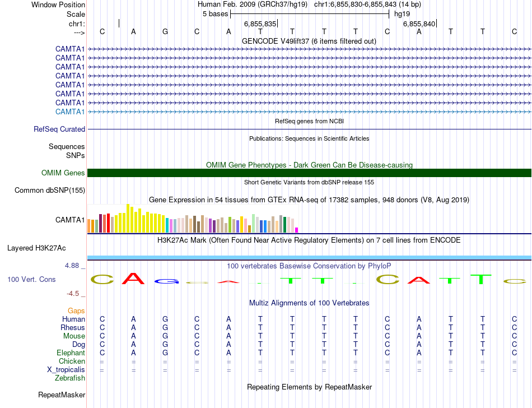Click the tall green T near the conservation track end
Image resolution: width=532 pixels, height=408 pixels.
[481, 279]
